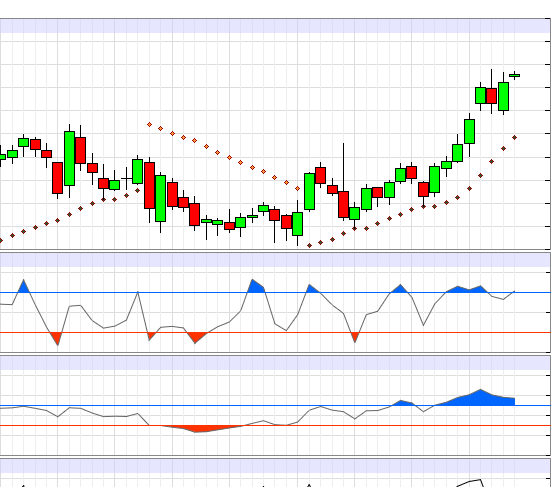The height and width of the screenshot is (487, 554).
Task: Select the red lower threshold line in the first oscillator panel
Action: click(x=275, y=333)
